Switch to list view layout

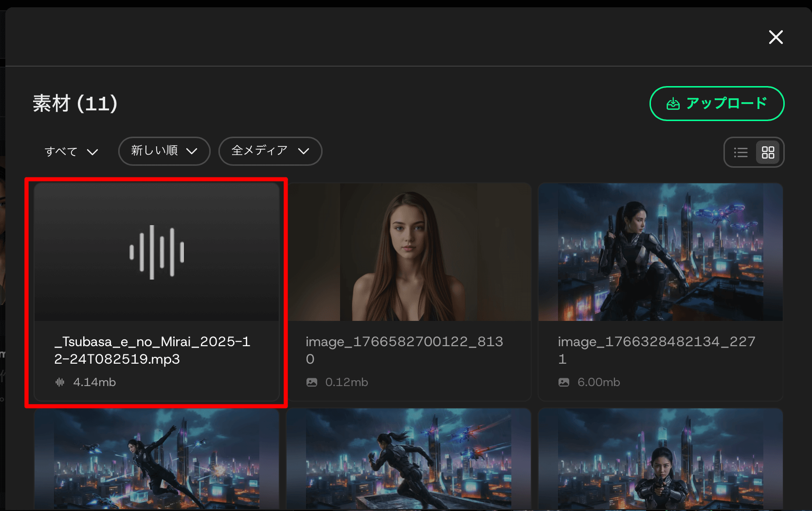pyautogui.click(x=740, y=153)
